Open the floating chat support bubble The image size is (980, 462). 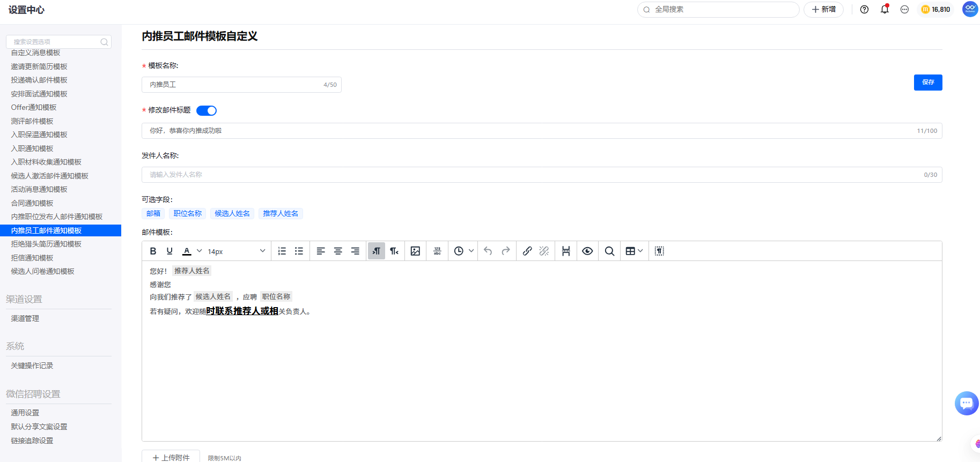point(967,403)
